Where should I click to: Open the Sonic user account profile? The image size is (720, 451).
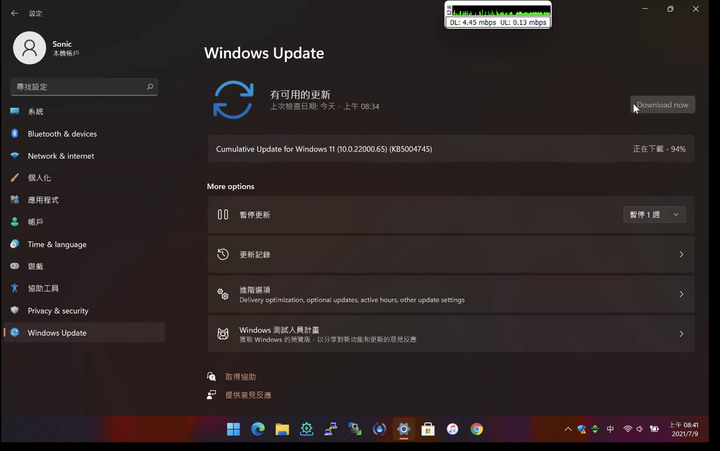46,48
